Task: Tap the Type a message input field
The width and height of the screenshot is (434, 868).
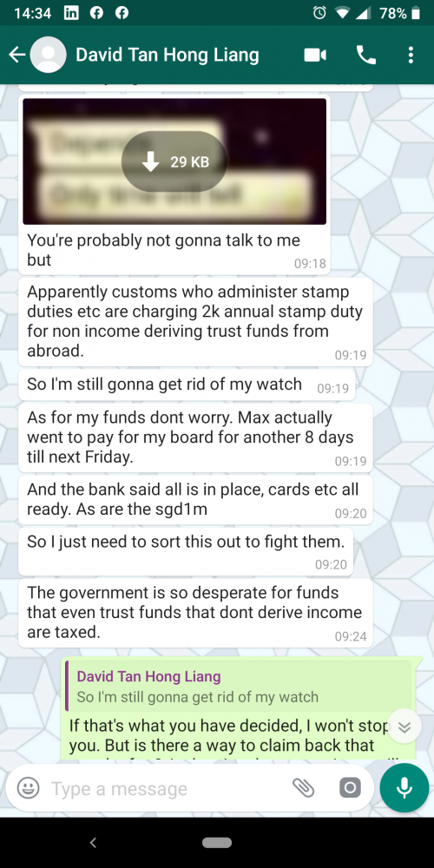Action: pyautogui.click(x=166, y=788)
